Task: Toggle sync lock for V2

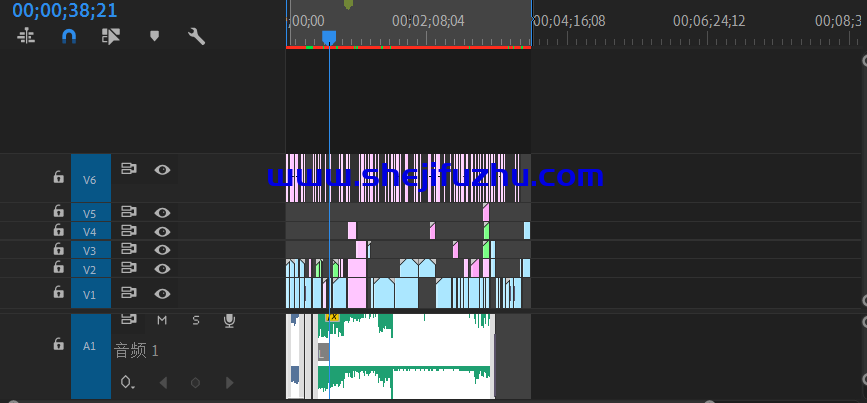Action: (129, 268)
